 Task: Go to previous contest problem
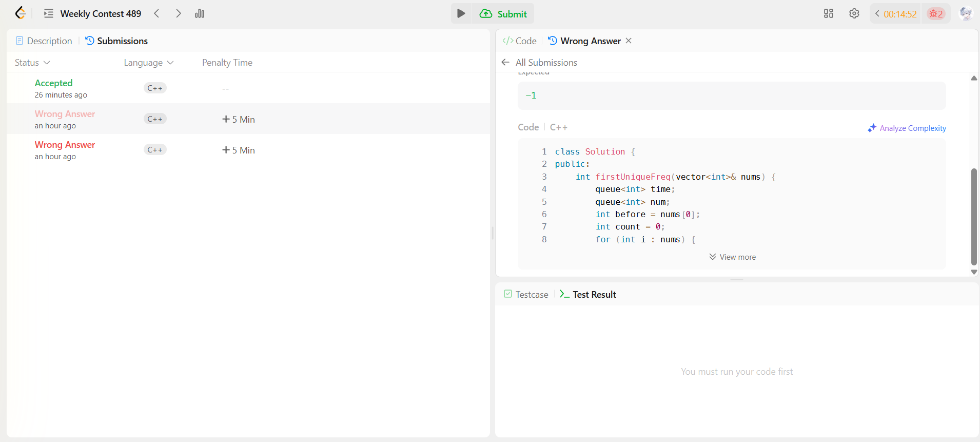pyautogui.click(x=157, y=14)
